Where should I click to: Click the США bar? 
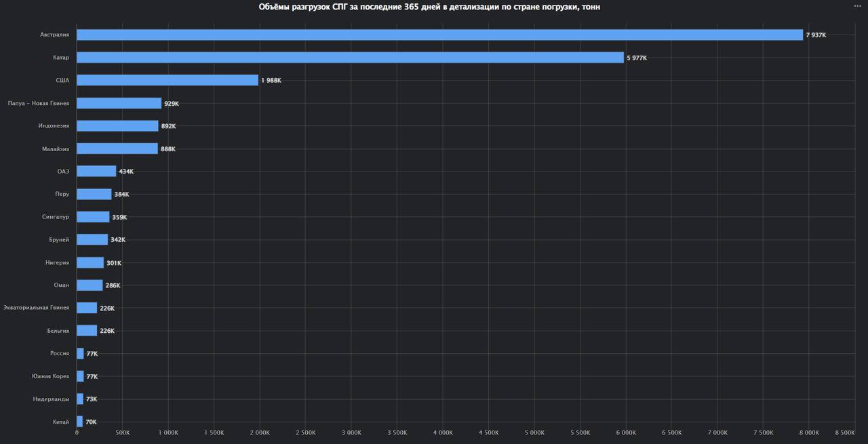pyautogui.click(x=167, y=80)
